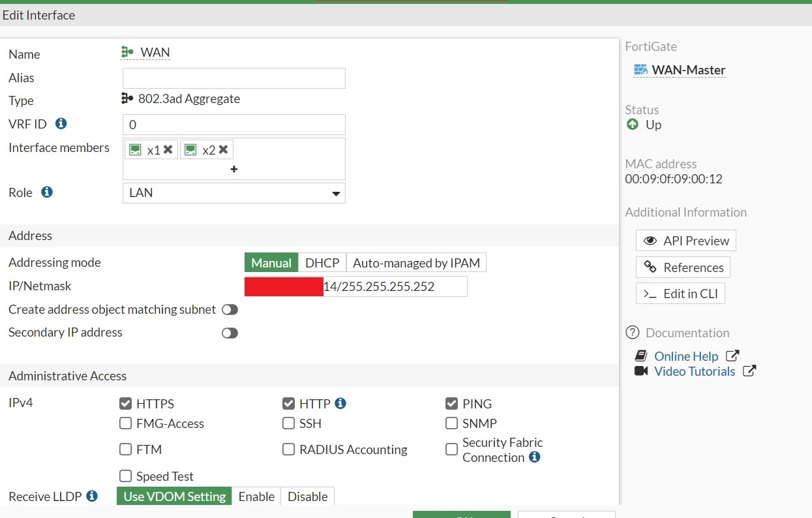Viewport: 812px width, 518px height.
Task: Enable the Speed Test checkbox
Action: pyautogui.click(x=126, y=476)
